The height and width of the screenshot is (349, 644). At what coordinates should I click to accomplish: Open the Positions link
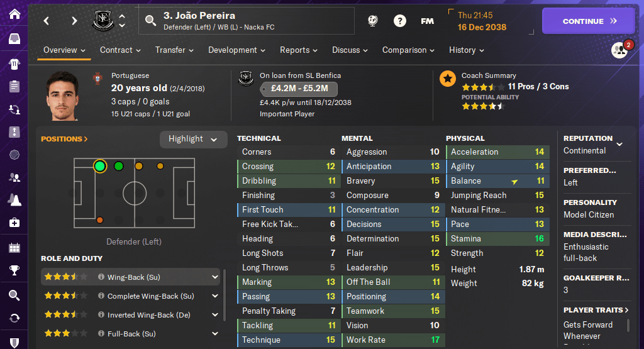64,139
